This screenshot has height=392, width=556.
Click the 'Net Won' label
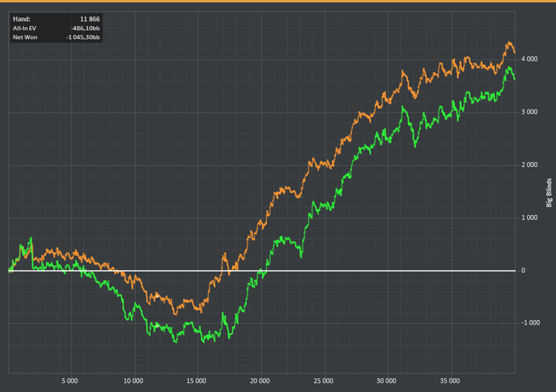[x=25, y=37]
